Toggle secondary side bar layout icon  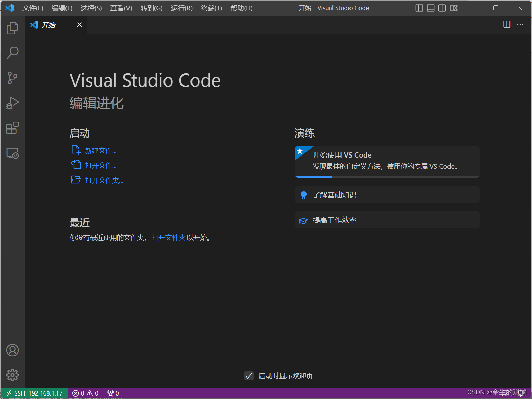[x=442, y=8]
